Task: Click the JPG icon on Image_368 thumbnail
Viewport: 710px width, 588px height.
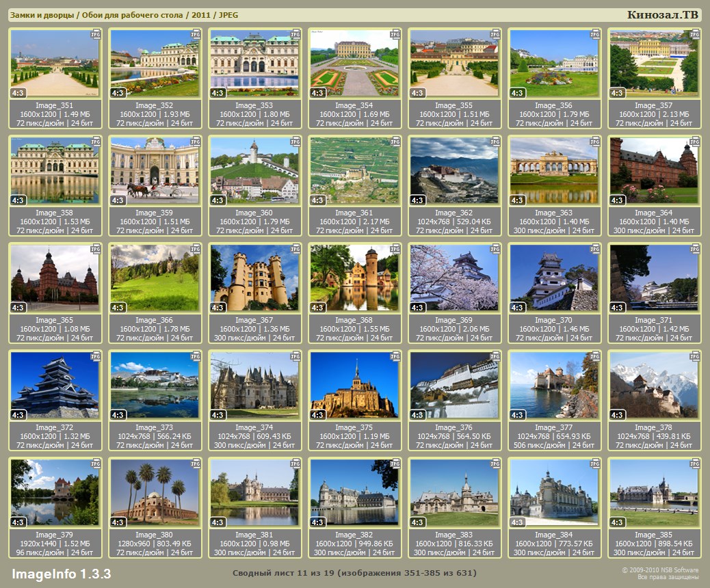Action: [395, 248]
